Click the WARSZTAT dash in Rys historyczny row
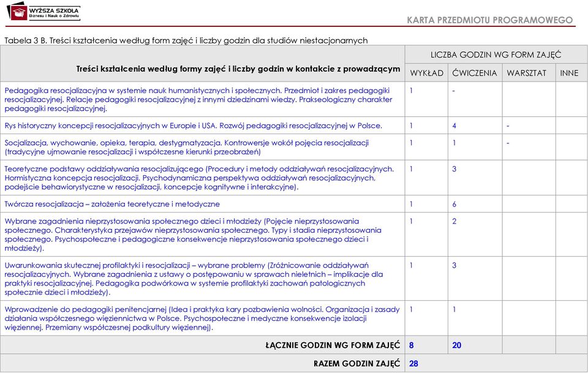 pyautogui.click(x=508, y=126)
